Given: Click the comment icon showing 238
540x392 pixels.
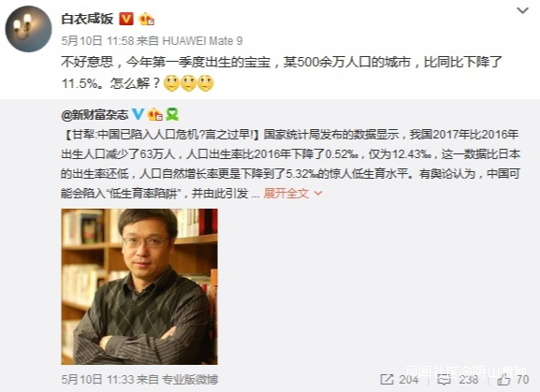Looking at the screenshot, I should [x=444, y=380].
